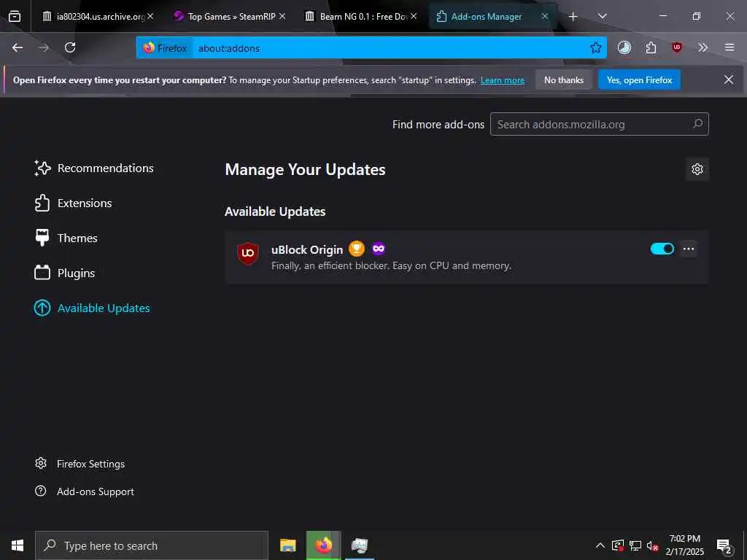The height and width of the screenshot is (560, 747).
Task: Click the red-dot tray icon after the tray arrow
Action: point(618,545)
